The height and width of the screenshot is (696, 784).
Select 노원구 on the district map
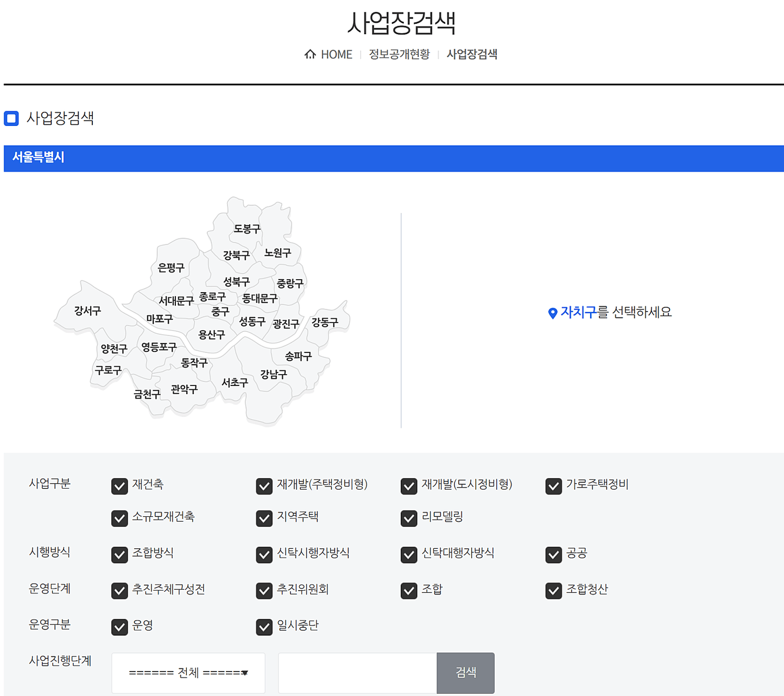click(x=277, y=253)
